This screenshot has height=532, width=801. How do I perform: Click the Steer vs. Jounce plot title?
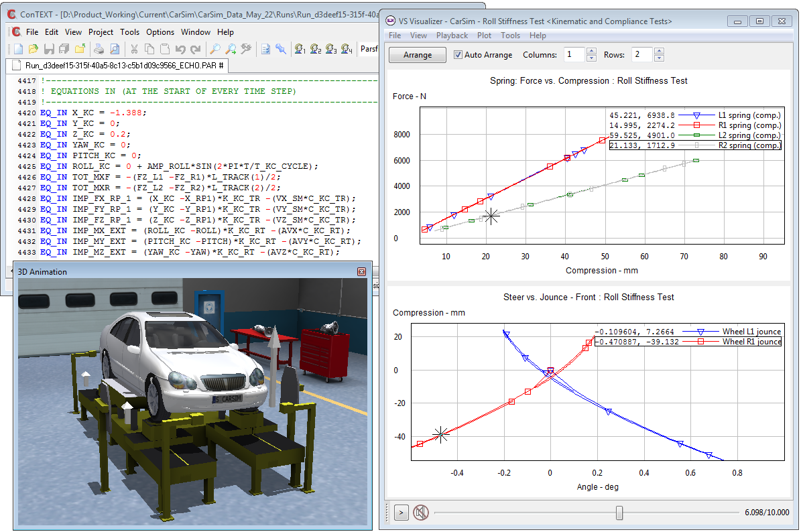(x=589, y=297)
